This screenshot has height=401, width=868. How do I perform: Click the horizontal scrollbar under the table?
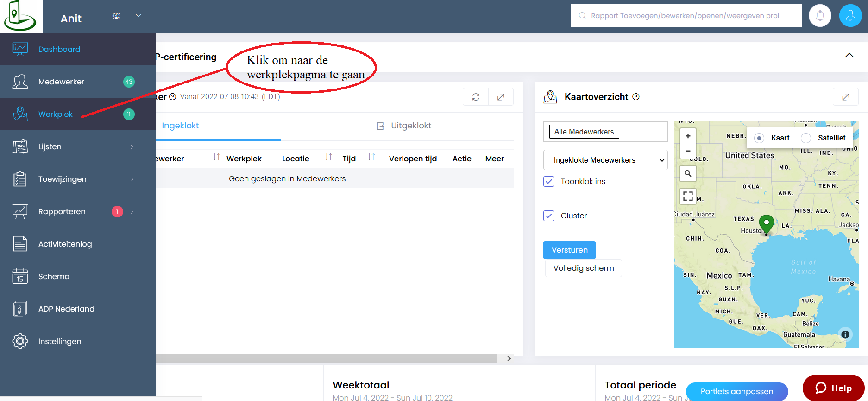point(326,358)
